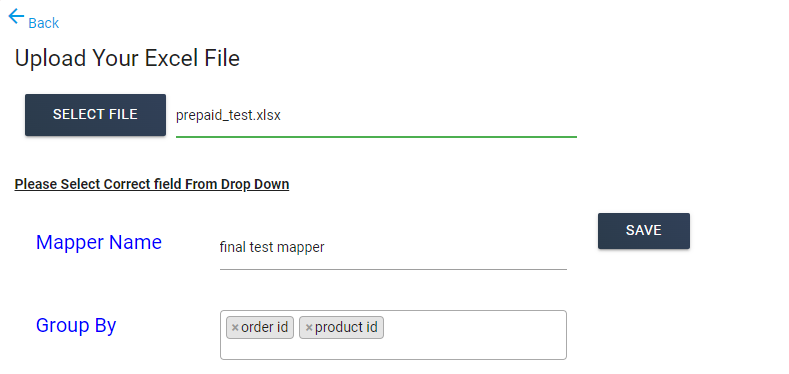The height and width of the screenshot is (374, 789).
Task: Select the order id chip
Action: tap(260, 328)
